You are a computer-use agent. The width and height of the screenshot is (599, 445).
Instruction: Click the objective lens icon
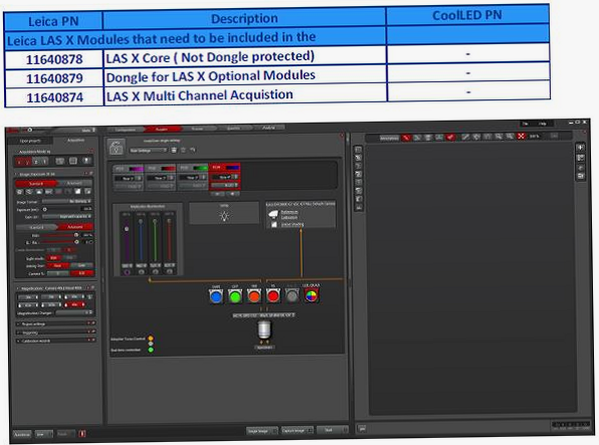[264, 331]
